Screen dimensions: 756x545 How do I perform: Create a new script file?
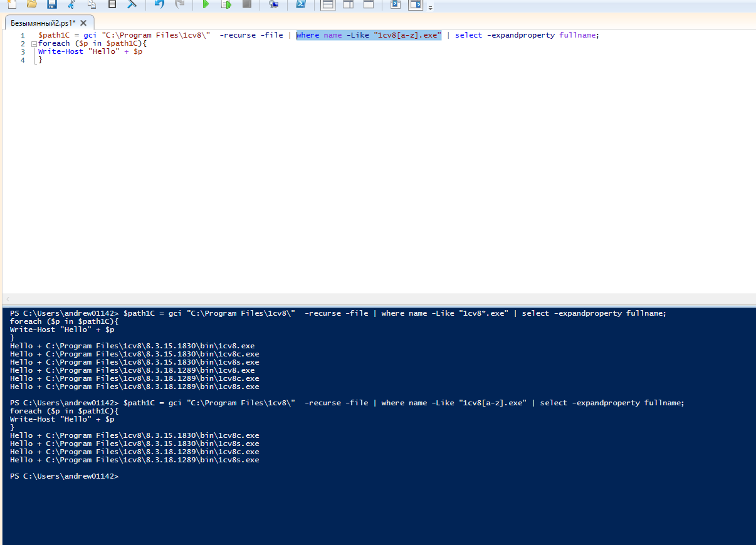11,4
